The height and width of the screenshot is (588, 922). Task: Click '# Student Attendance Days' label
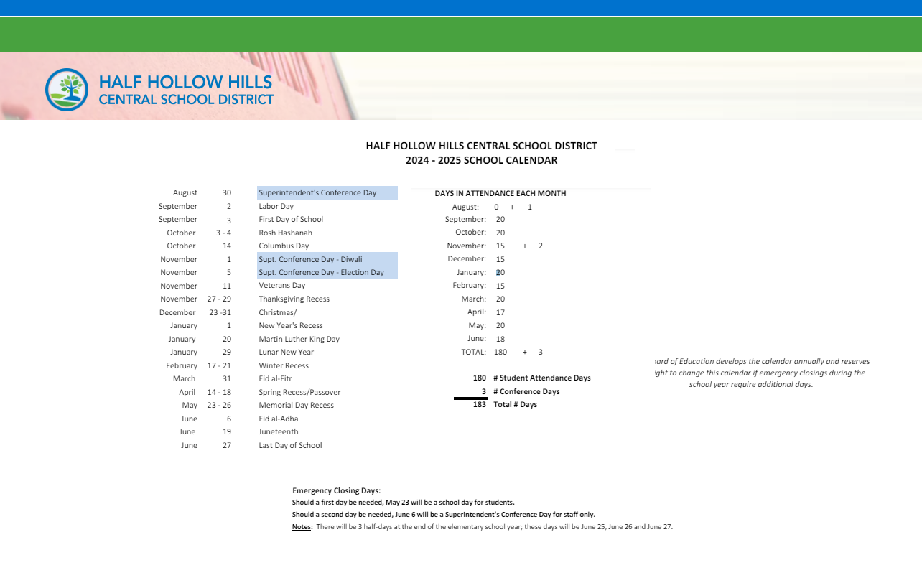542,378
